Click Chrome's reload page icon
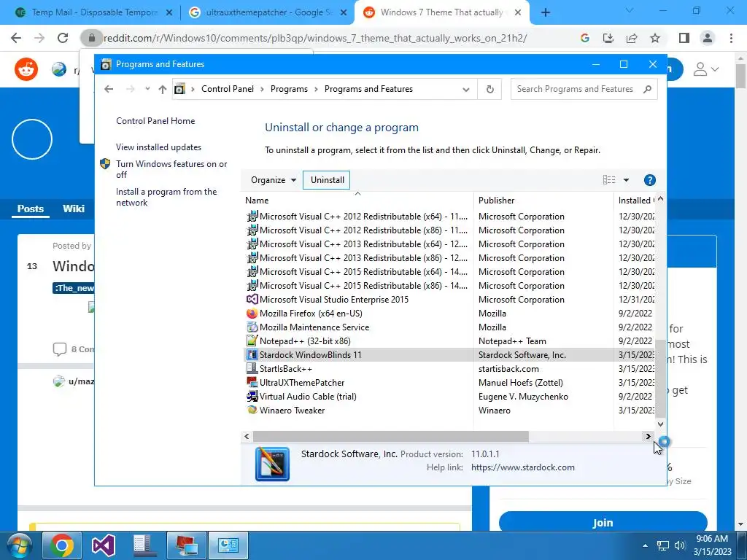This screenshot has width=747, height=560. (63, 38)
